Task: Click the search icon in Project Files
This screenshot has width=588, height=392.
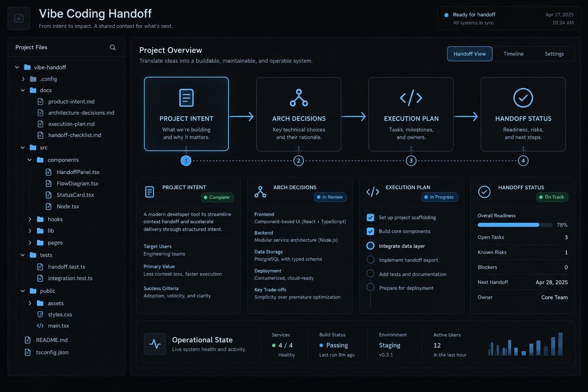Action: pyautogui.click(x=113, y=47)
